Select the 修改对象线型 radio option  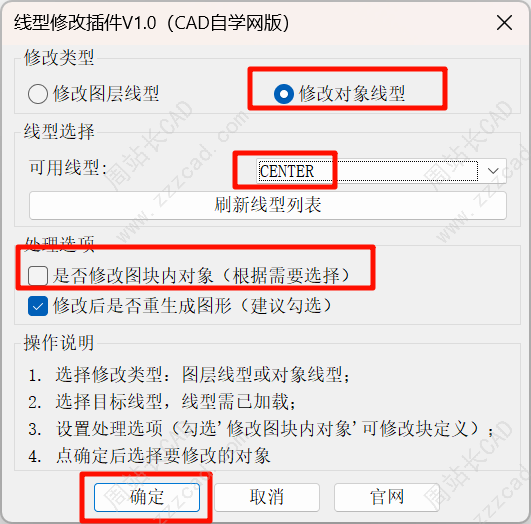tap(339, 94)
